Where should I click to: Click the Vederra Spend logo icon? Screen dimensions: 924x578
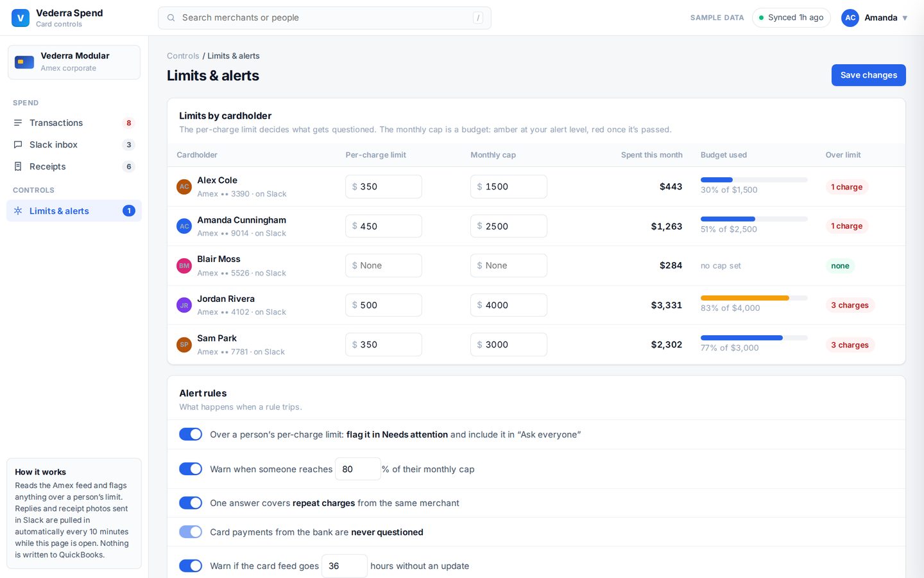[21, 18]
